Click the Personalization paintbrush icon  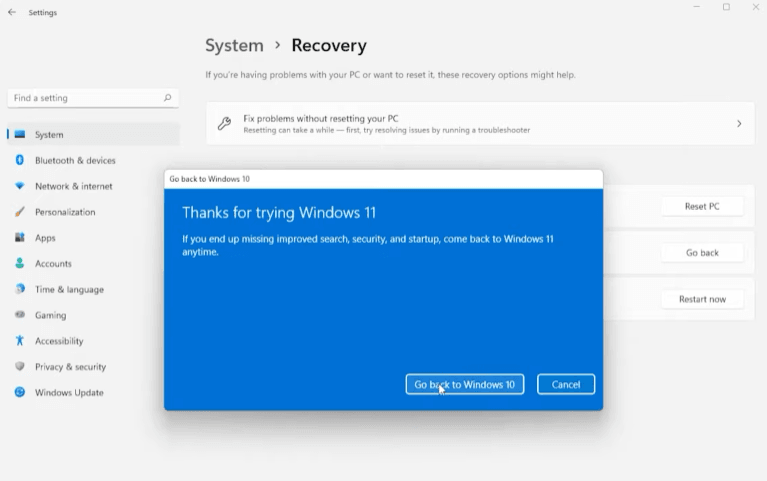click(x=20, y=212)
